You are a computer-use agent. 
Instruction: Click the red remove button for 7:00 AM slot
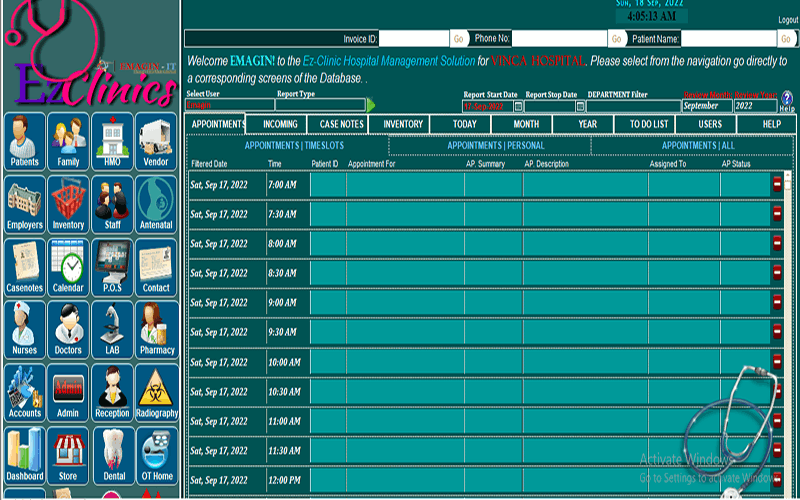point(776,184)
